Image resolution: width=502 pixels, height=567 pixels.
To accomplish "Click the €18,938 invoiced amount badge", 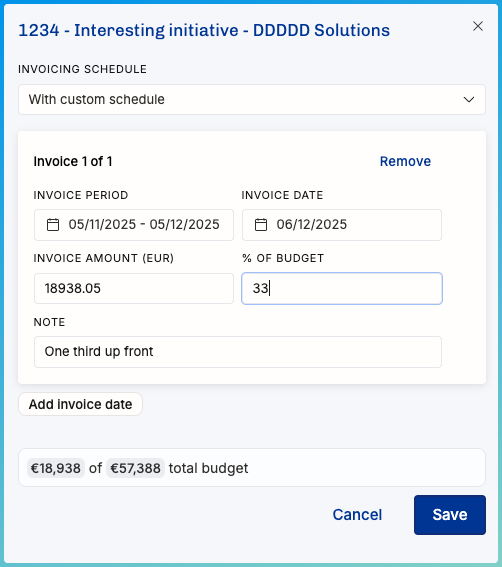I will pyautogui.click(x=56, y=468).
